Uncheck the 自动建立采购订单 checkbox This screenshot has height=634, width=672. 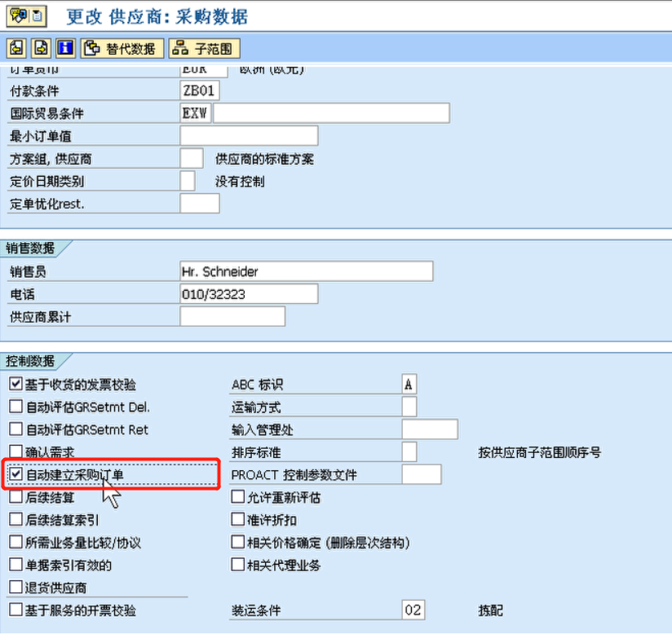(14, 473)
